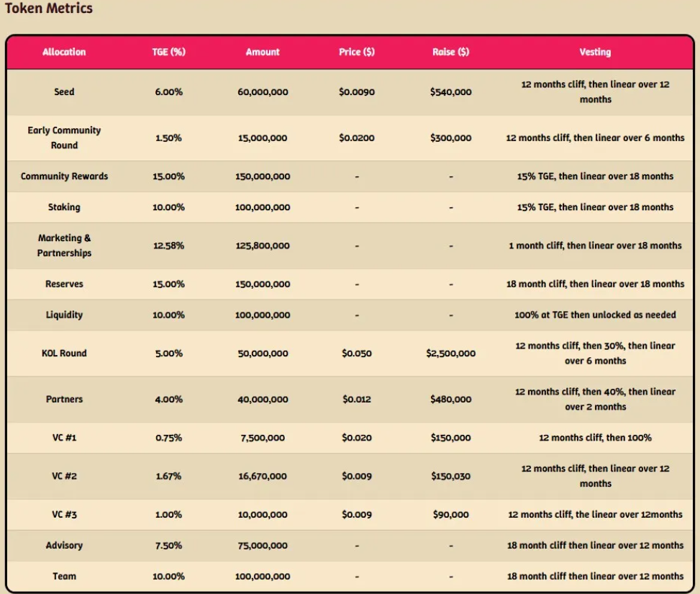Select the Early Community Round label
The width and height of the screenshot is (700, 594).
(64, 138)
